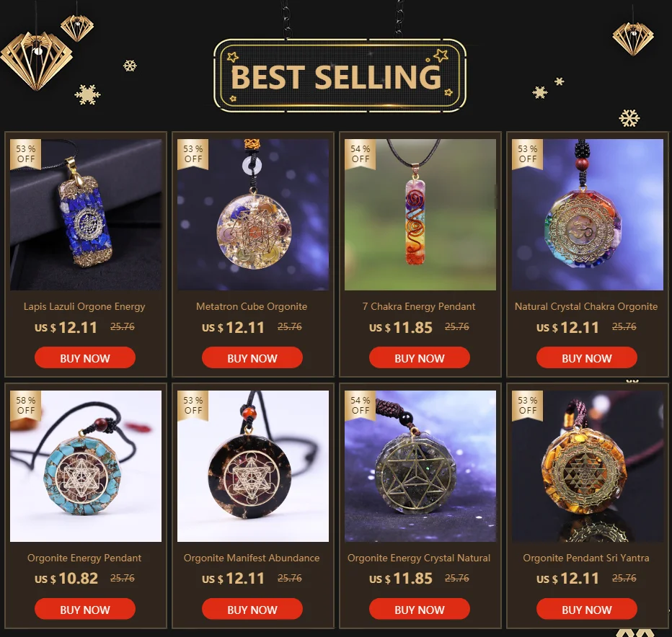Click BUY NOW for Orgonite Pendant Sri Yantra

point(586,609)
